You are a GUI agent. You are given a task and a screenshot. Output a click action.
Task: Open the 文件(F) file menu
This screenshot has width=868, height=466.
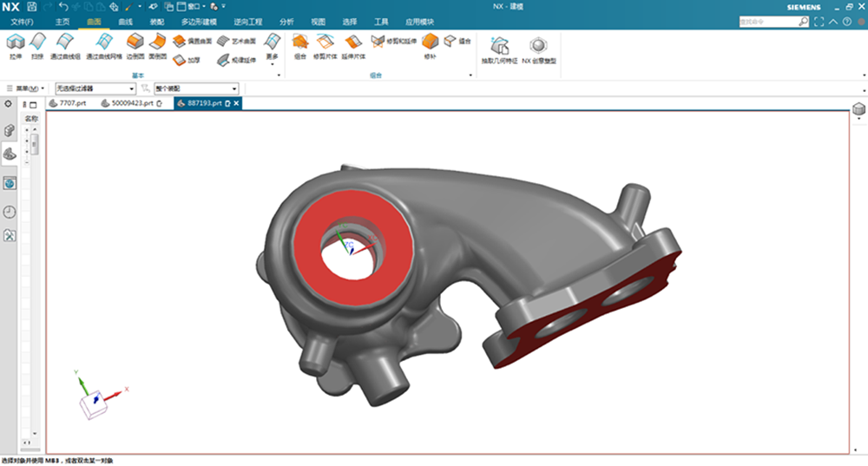coord(22,21)
